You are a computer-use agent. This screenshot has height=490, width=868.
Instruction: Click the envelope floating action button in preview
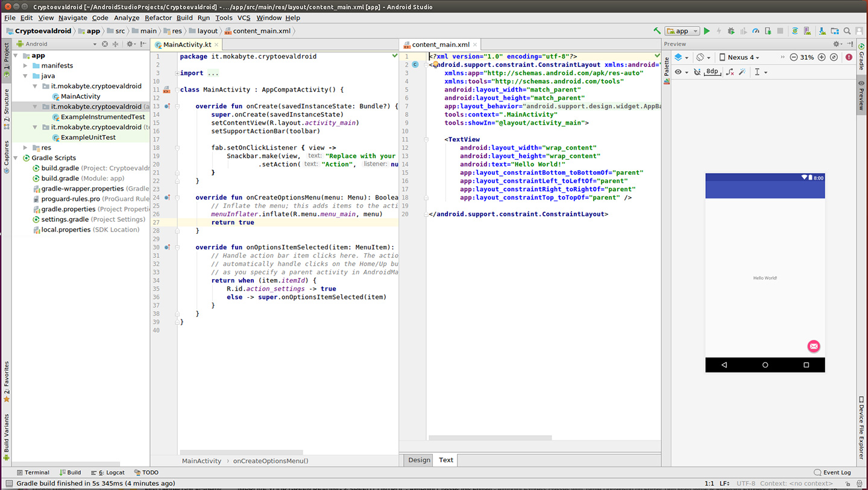(814, 346)
